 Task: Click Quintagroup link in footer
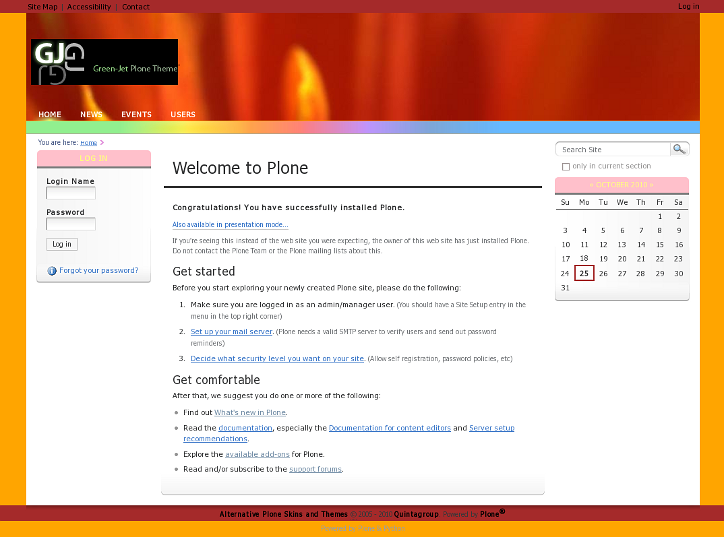pyautogui.click(x=416, y=514)
